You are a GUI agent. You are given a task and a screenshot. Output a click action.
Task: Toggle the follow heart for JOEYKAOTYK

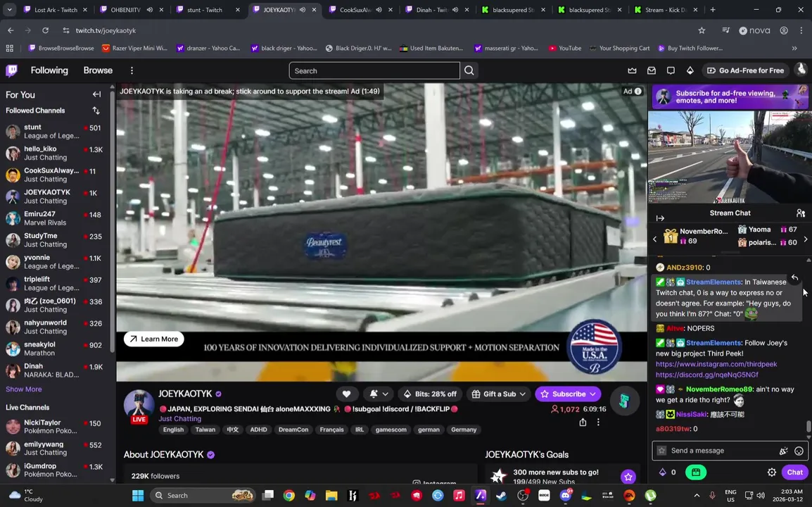point(346,394)
